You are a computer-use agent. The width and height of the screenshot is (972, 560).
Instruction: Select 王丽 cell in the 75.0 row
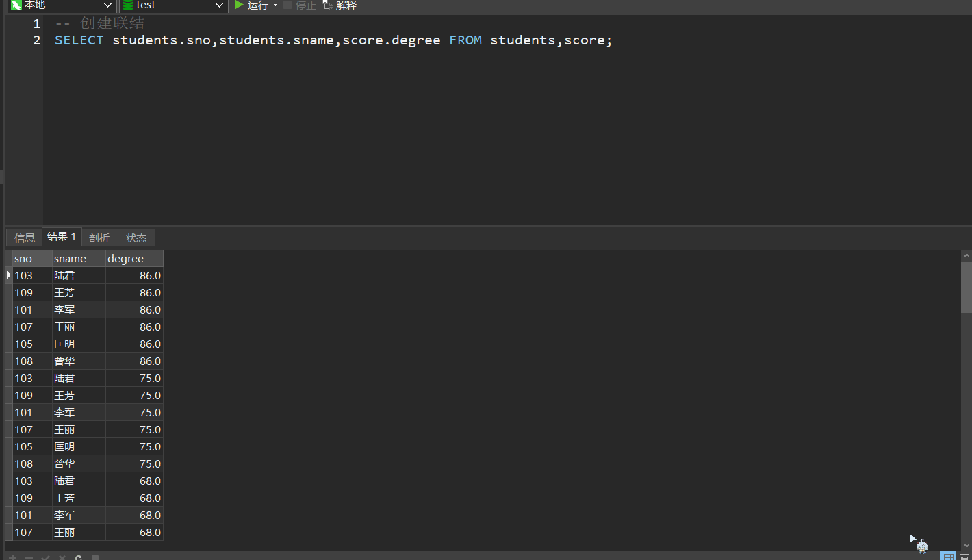[x=79, y=430]
